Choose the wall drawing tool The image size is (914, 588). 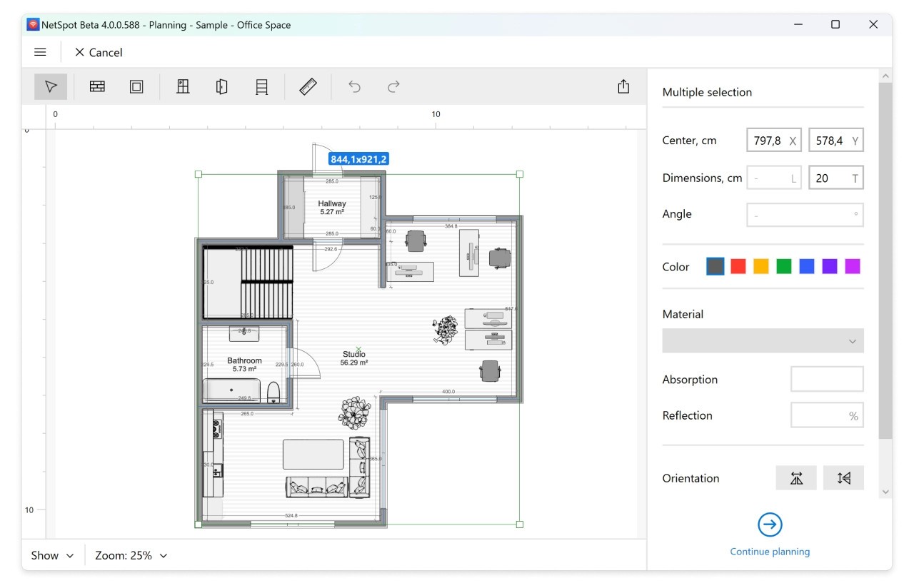tap(97, 86)
